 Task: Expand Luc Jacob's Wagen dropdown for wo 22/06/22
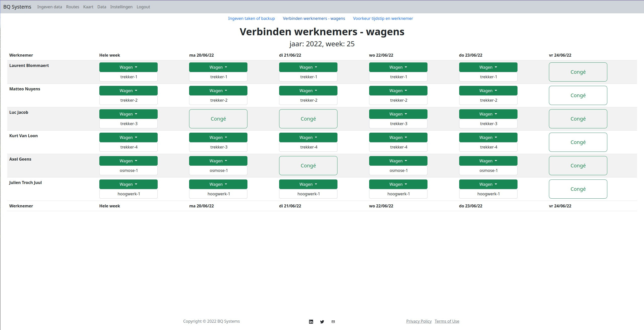click(398, 114)
